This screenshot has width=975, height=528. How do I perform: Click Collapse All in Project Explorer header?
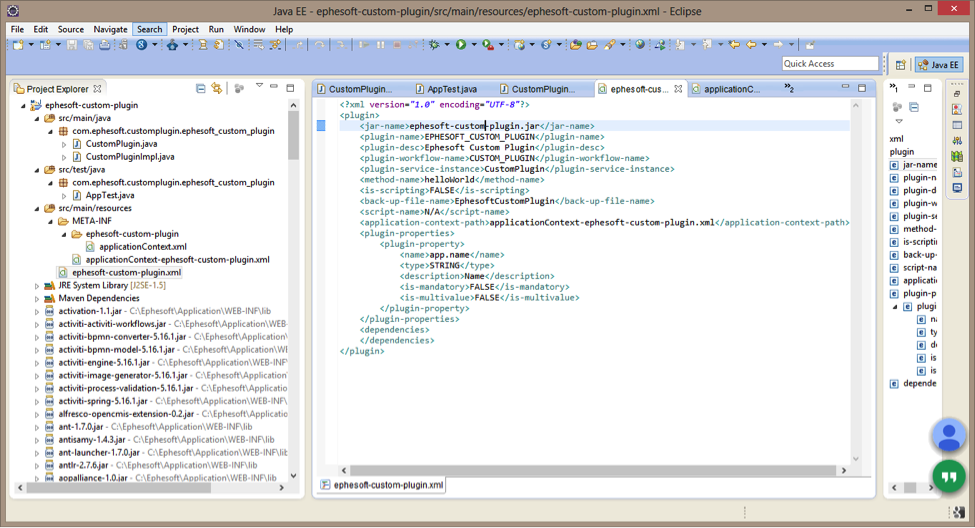[x=200, y=88]
